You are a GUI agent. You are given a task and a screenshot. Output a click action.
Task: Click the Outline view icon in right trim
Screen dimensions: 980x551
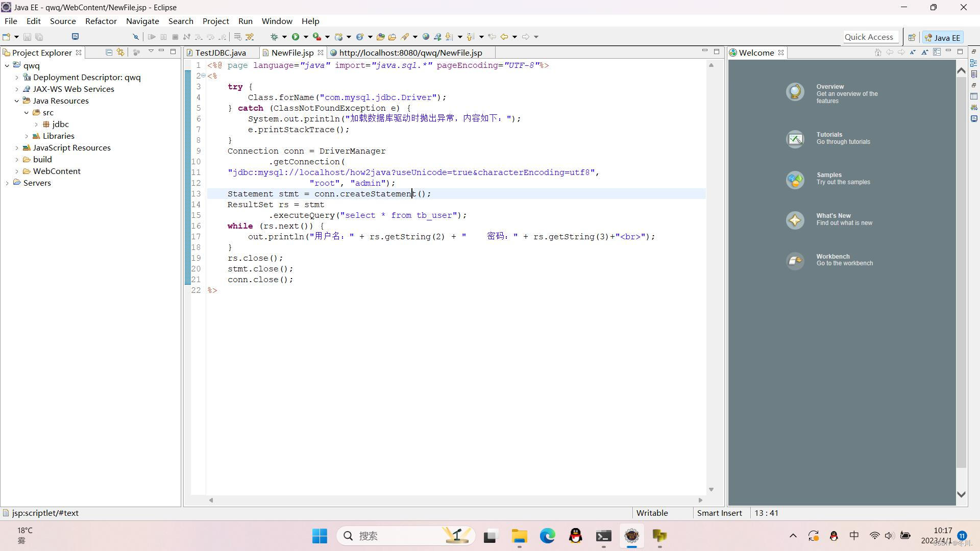(974, 63)
